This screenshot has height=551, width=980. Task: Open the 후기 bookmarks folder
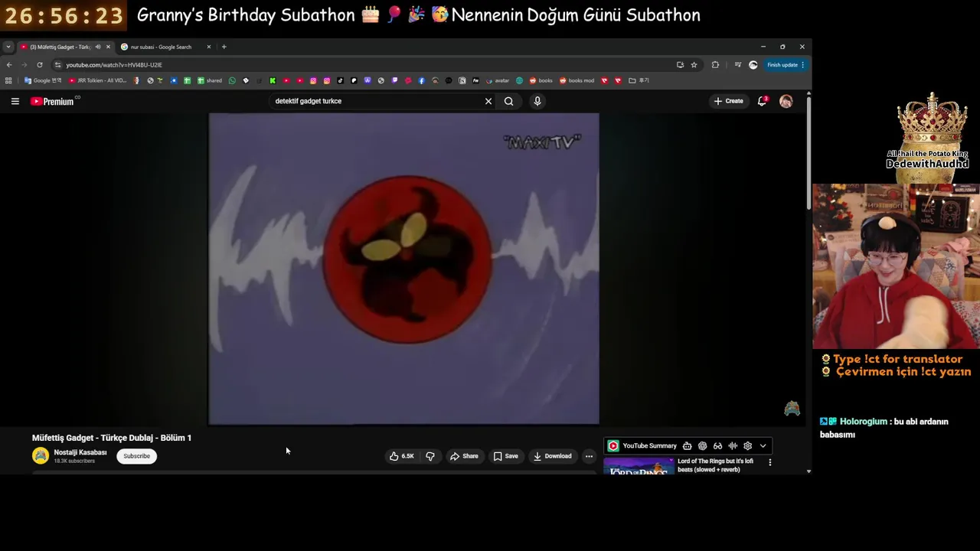tap(639, 80)
